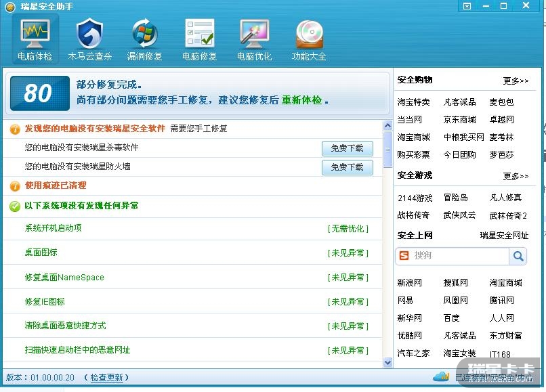Click the info icon beside 没有安装瑞星安全软件
The width and height of the screenshot is (546, 392).
pyautogui.click(x=15, y=129)
